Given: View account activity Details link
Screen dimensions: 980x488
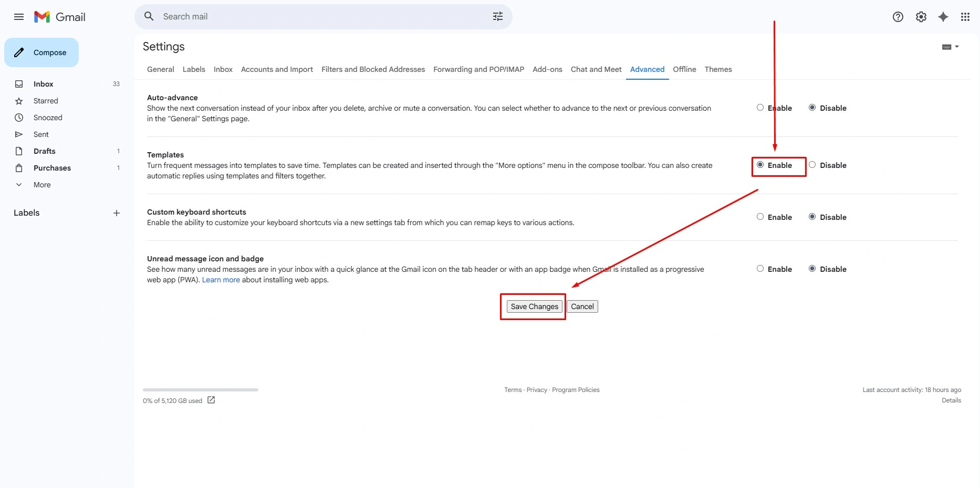Looking at the screenshot, I should tap(951, 400).
